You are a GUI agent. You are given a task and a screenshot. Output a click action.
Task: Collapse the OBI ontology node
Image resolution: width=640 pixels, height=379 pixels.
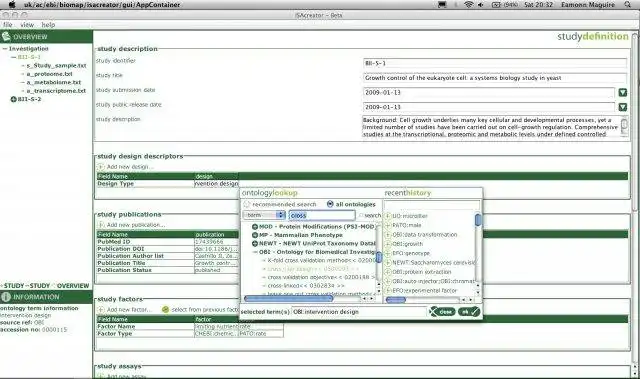[x=255, y=252]
